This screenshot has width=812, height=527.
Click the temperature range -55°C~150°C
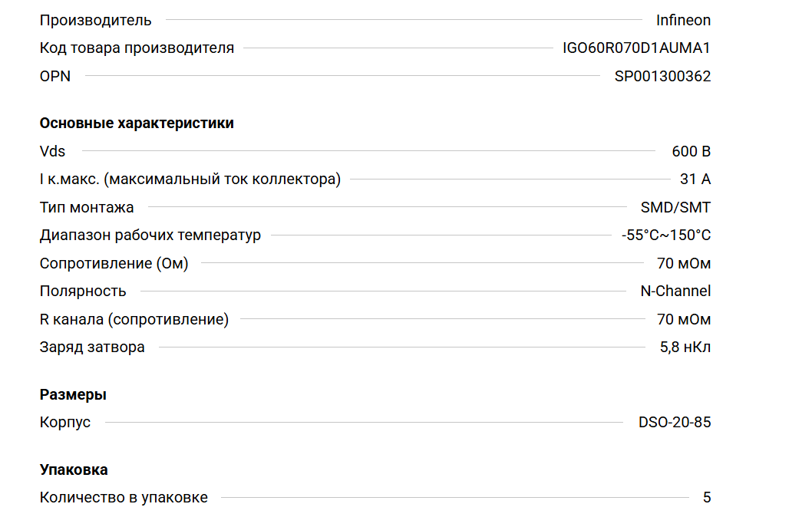click(x=666, y=236)
